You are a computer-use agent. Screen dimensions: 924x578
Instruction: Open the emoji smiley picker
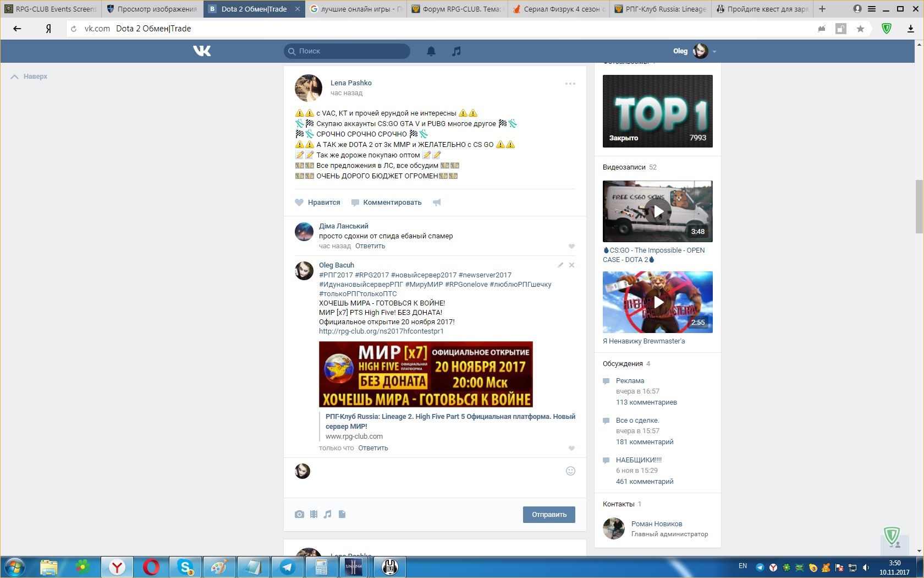570,471
